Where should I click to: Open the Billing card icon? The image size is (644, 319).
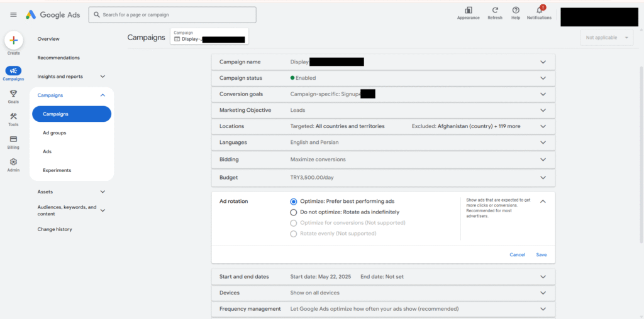(13, 139)
